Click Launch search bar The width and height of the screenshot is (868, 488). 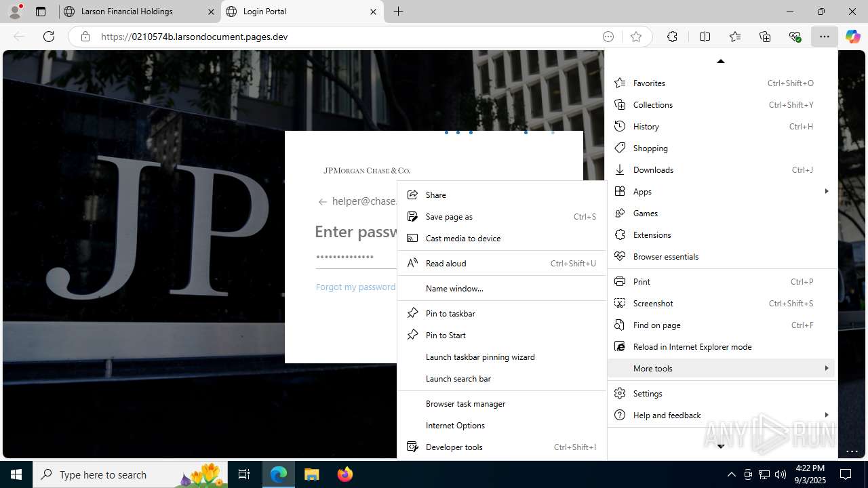[501, 378]
